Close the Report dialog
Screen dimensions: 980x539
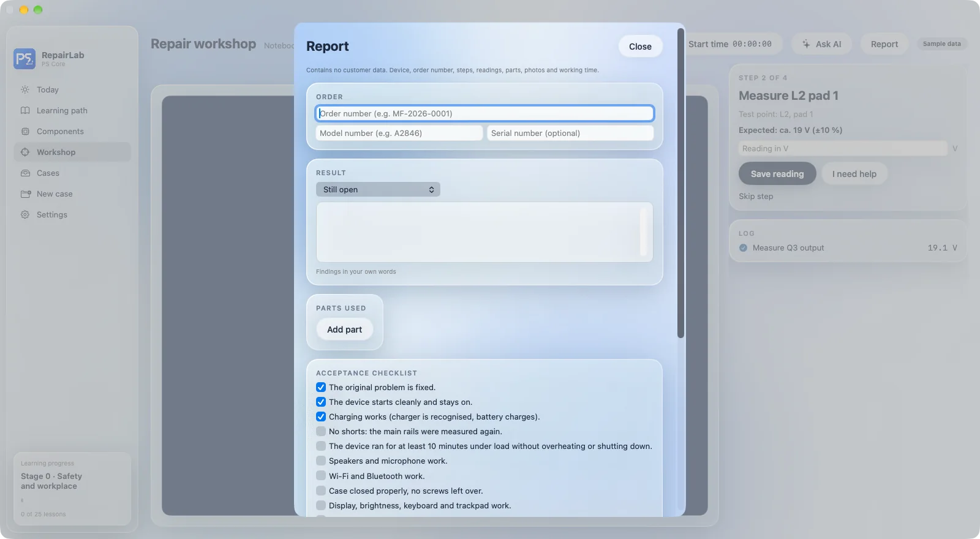(640, 47)
